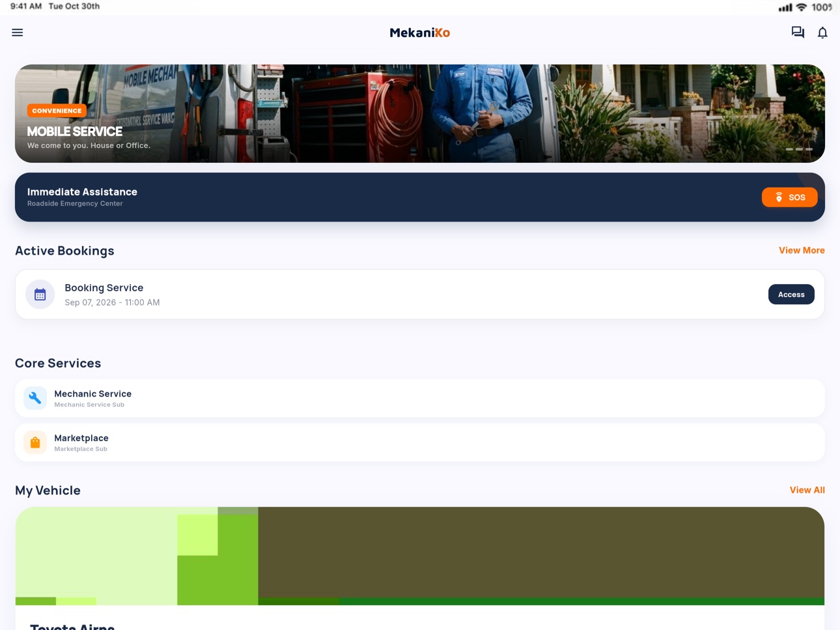The image size is (840, 630).
Task: Tap the Roadside Emergency Center subtitle
Action: click(x=75, y=203)
